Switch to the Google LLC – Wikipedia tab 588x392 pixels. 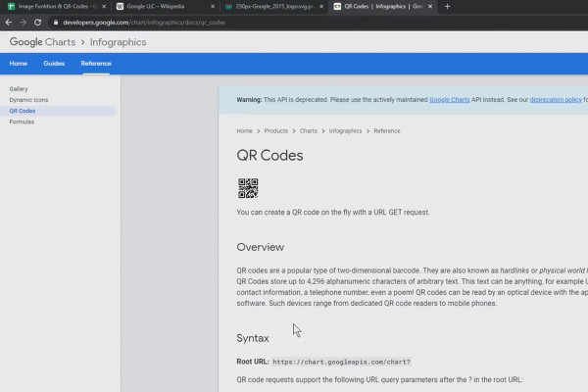coord(165,7)
